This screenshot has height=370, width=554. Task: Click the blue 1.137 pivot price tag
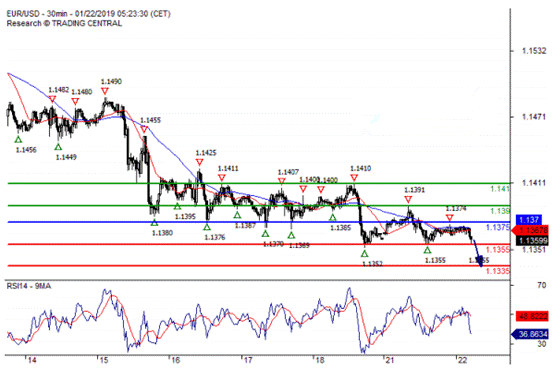point(529,220)
